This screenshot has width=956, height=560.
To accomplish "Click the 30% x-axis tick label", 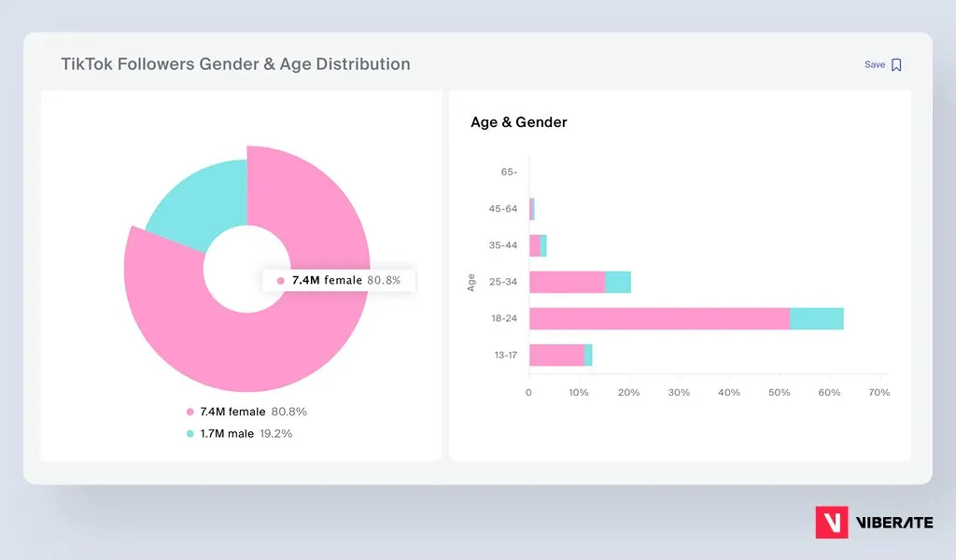I will click(x=679, y=392).
